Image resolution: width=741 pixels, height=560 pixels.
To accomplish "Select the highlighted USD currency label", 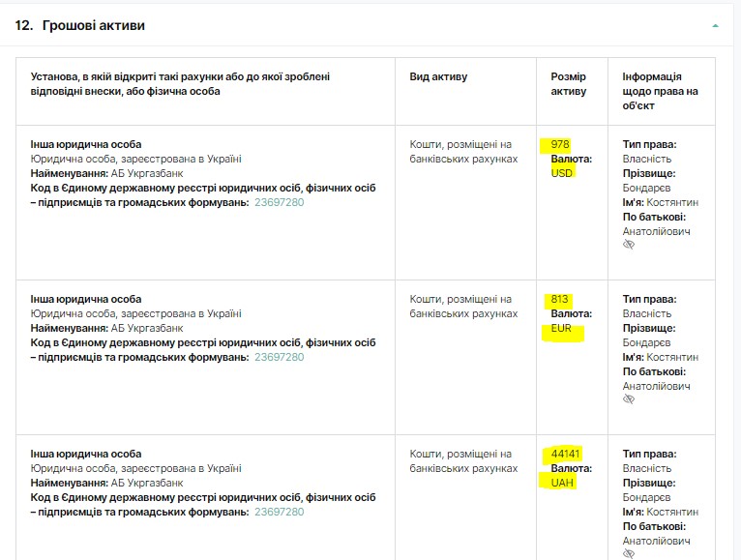I will (561, 174).
